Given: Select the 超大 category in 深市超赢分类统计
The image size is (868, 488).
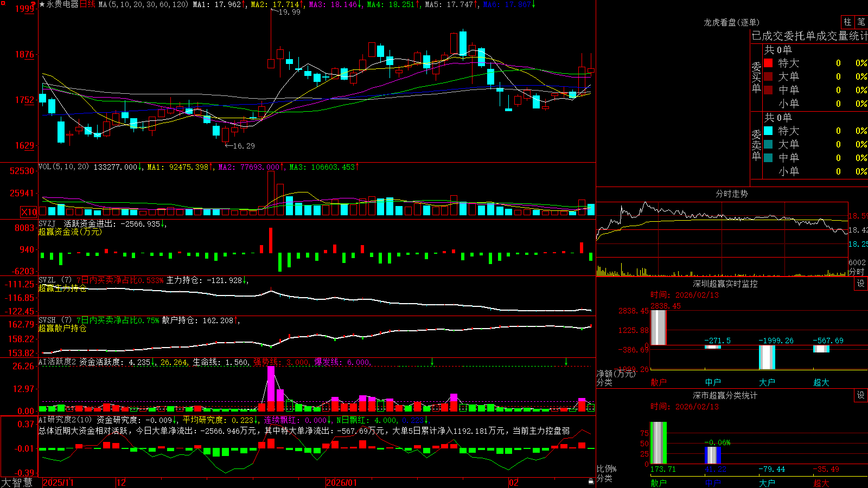Looking at the screenshot, I should (821, 483).
